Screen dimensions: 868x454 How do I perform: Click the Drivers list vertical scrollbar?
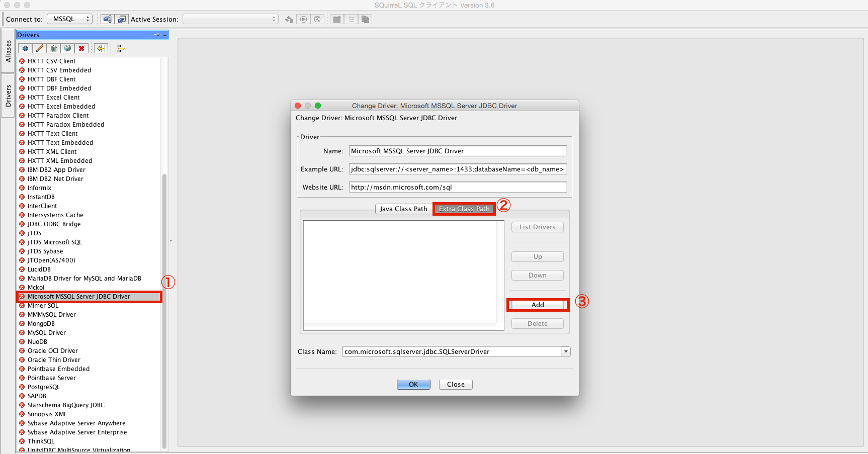[x=164, y=312]
